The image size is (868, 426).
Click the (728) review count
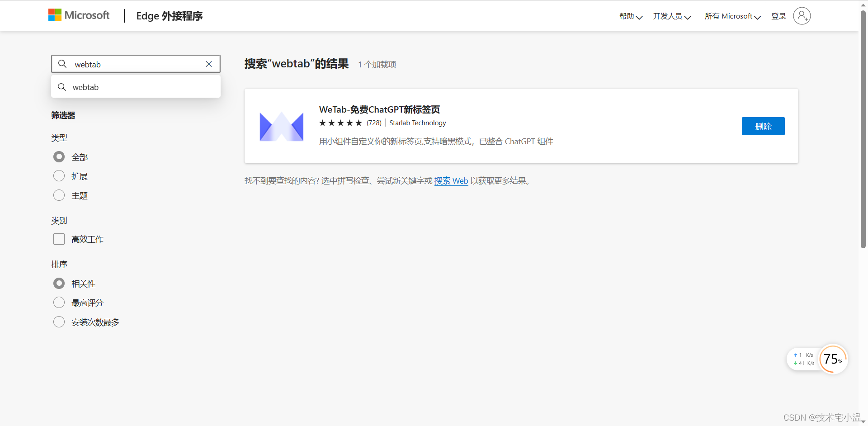pos(374,123)
